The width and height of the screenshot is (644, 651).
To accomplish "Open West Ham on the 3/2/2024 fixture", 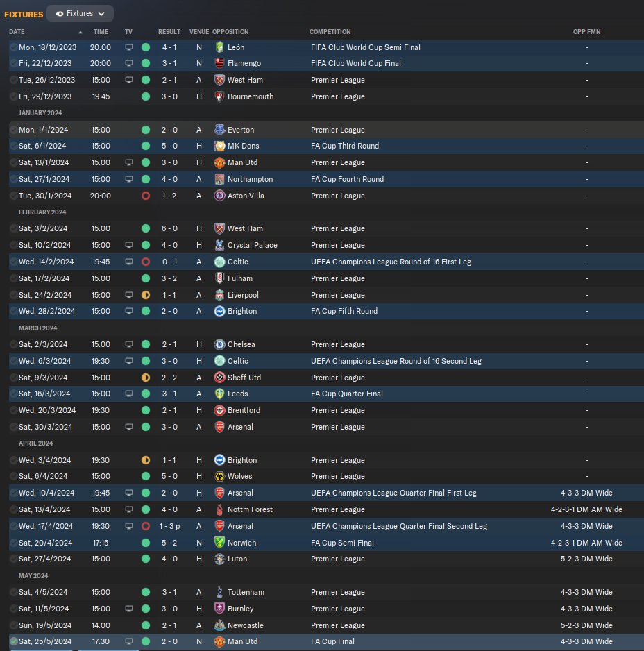I will (245, 228).
